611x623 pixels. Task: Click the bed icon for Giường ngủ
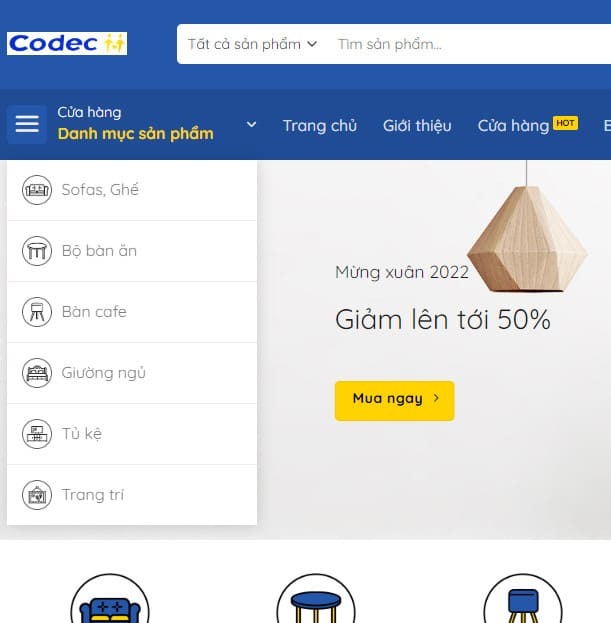[x=37, y=373]
